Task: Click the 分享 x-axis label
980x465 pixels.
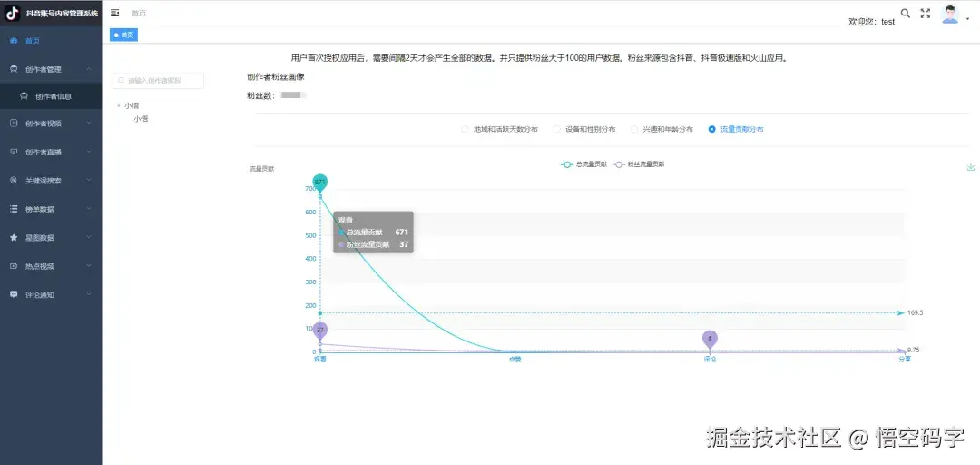Action: (905, 360)
